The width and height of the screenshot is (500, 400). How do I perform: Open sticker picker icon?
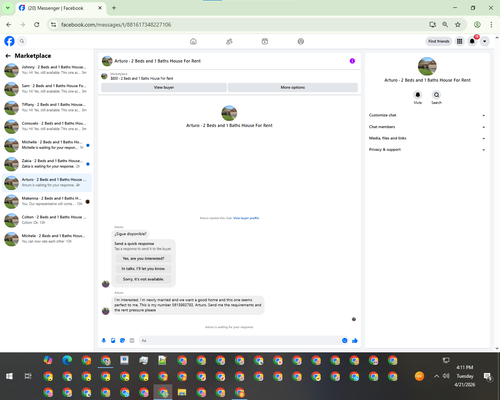coord(122,340)
